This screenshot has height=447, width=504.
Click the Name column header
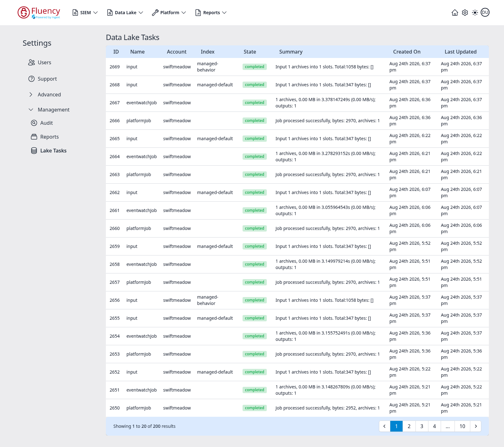(x=137, y=52)
